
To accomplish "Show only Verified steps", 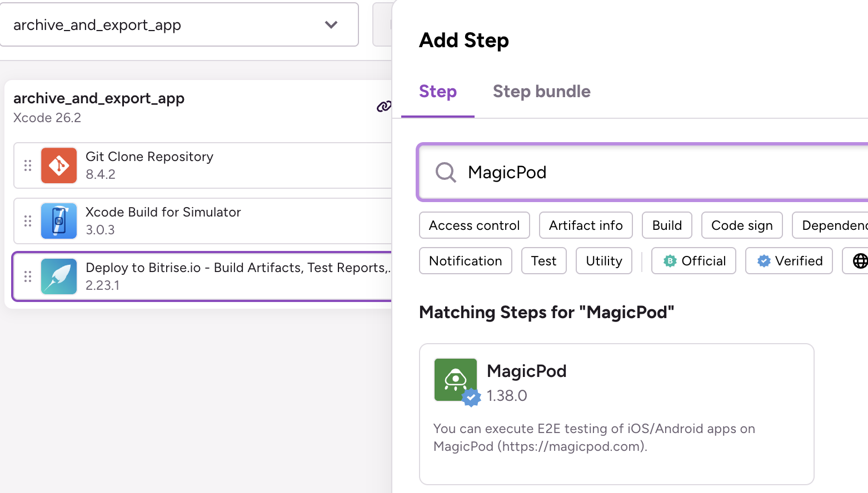I will click(x=789, y=261).
